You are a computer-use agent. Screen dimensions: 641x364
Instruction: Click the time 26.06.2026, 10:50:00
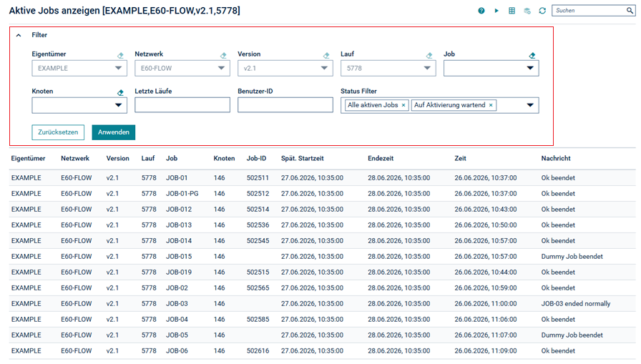486,225
